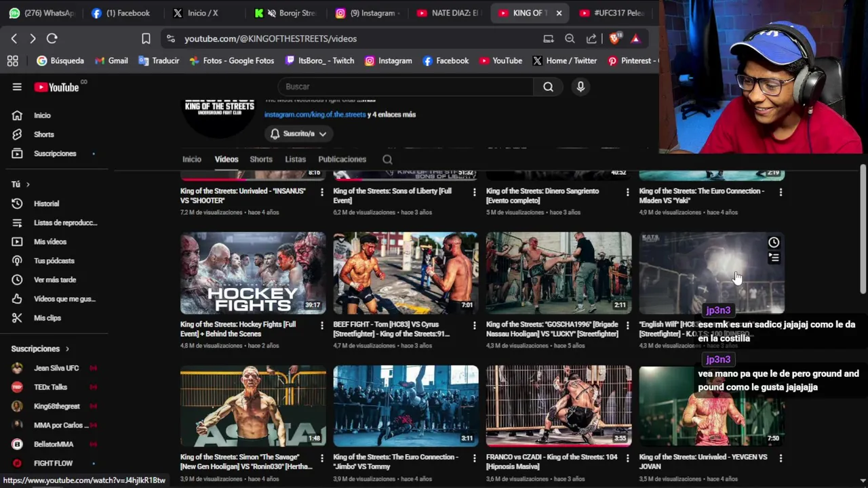Expand the Suscripciones section chevron
This screenshot has height=488, width=868.
coord(67,349)
